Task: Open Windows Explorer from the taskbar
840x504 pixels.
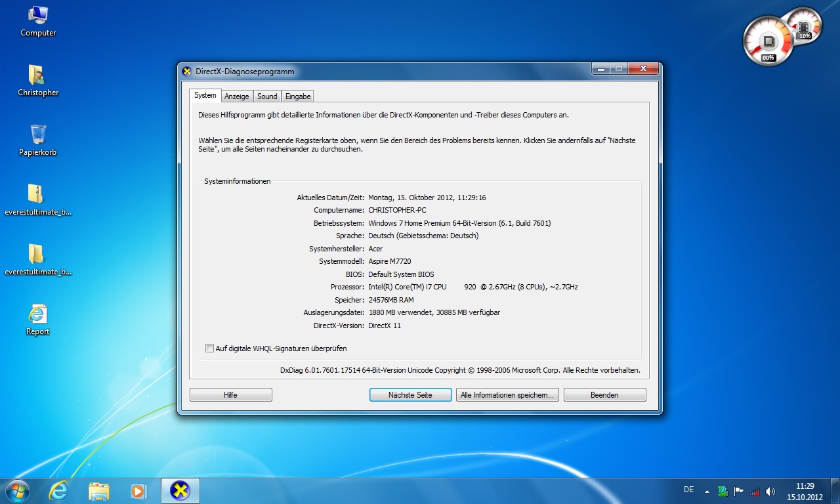Action: point(99,490)
